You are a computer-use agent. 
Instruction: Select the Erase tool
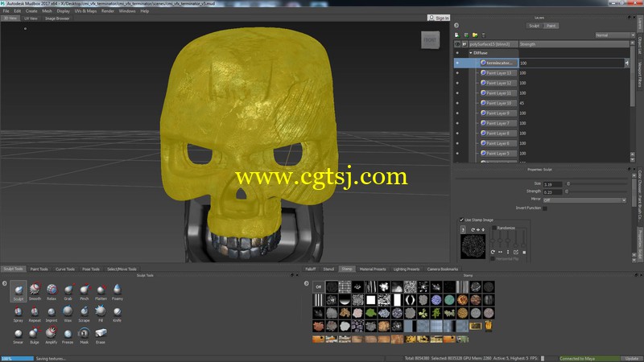click(x=101, y=335)
